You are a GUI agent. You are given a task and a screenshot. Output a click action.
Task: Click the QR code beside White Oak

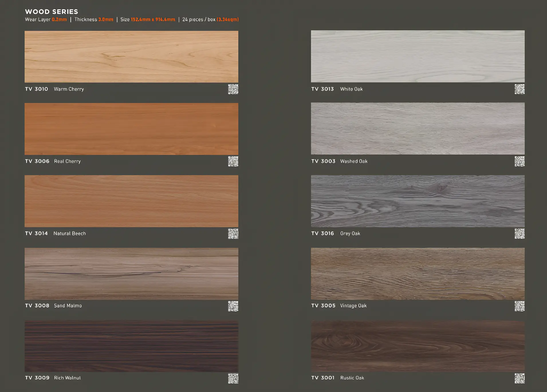520,89
